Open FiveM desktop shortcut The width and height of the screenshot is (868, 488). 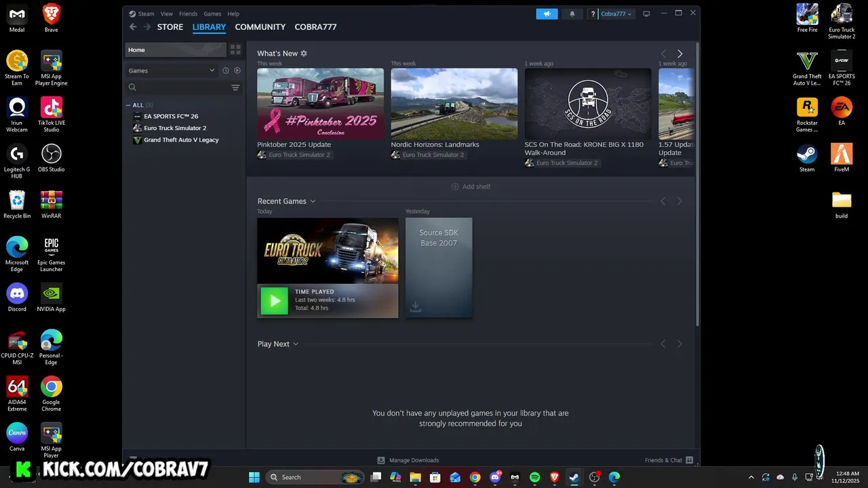[x=842, y=158]
